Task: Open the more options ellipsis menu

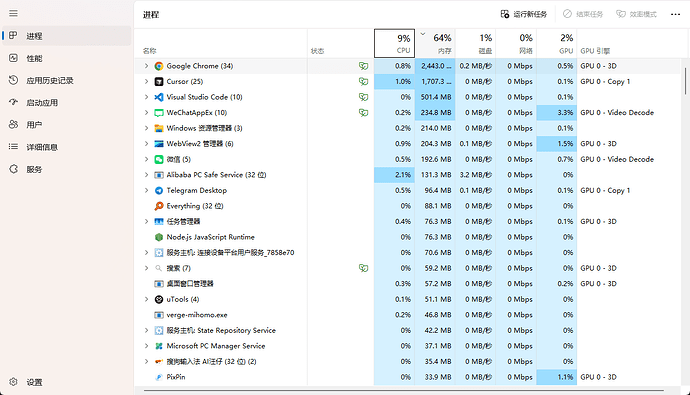Action: (x=675, y=15)
